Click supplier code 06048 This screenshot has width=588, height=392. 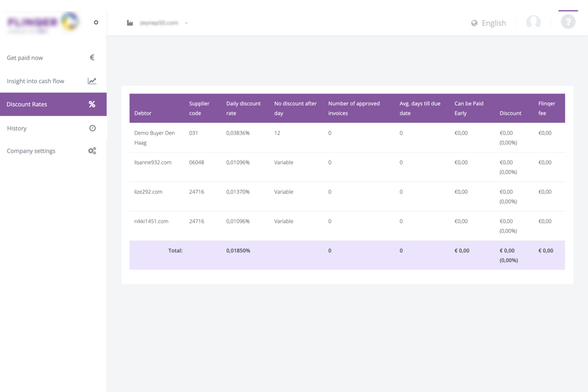pyautogui.click(x=196, y=162)
